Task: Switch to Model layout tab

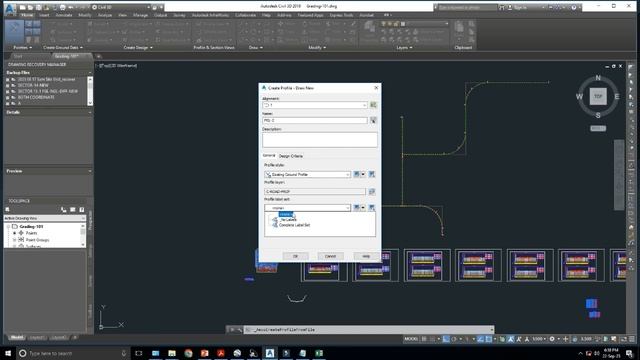Action: [17, 338]
